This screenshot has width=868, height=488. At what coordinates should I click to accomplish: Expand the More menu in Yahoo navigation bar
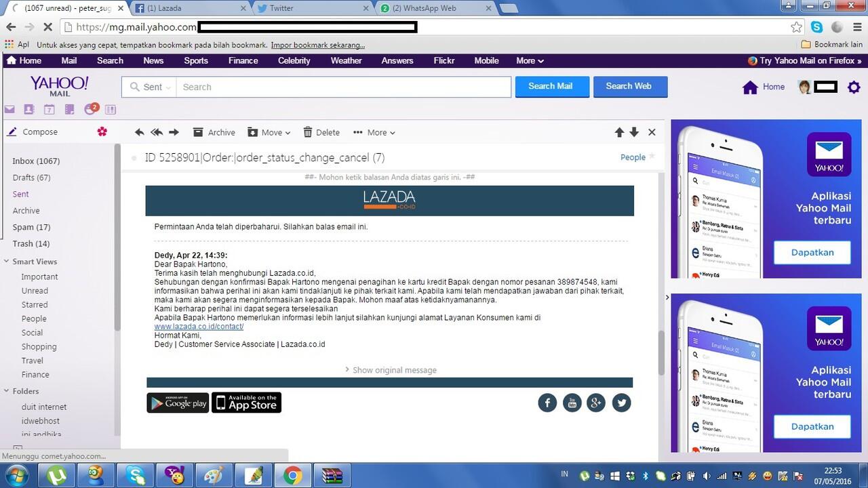click(x=530, y=60)
